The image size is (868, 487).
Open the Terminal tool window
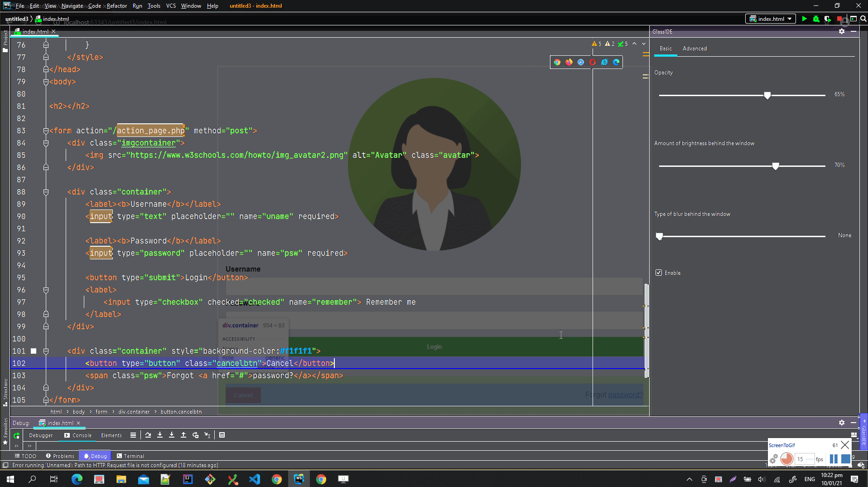(130, 456)
